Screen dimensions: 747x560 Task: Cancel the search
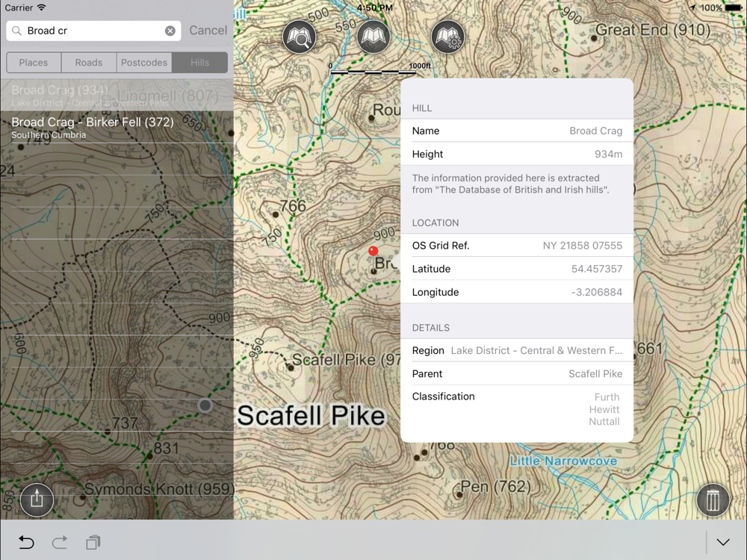tap(208, 31)
